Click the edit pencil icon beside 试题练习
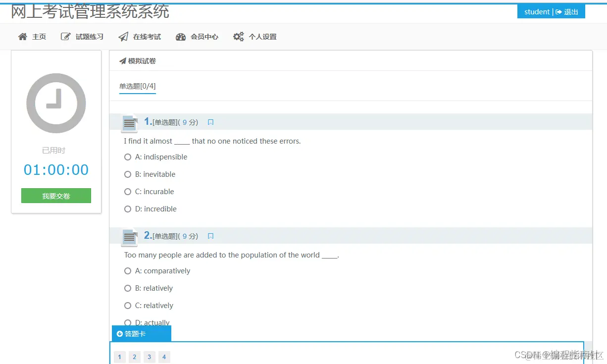The image size is (607, 364). [x=65, y=37]
